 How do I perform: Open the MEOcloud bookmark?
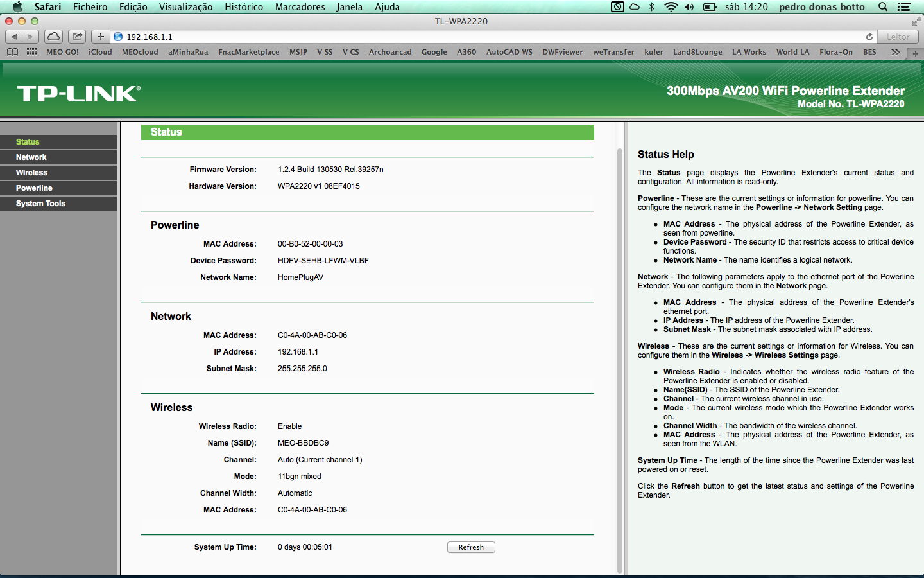point(140,52)
